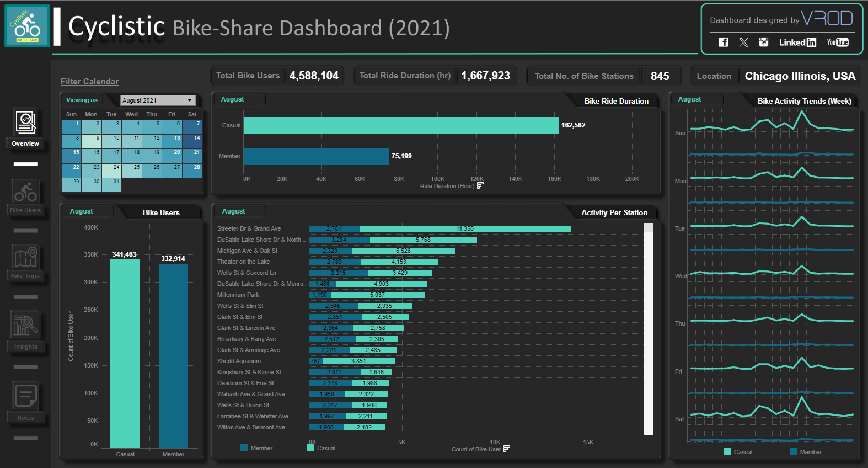This screenshot has height=468, width=868.
Task: Click Casual legend swatch in Activity Trends
Action: [727, 451]
